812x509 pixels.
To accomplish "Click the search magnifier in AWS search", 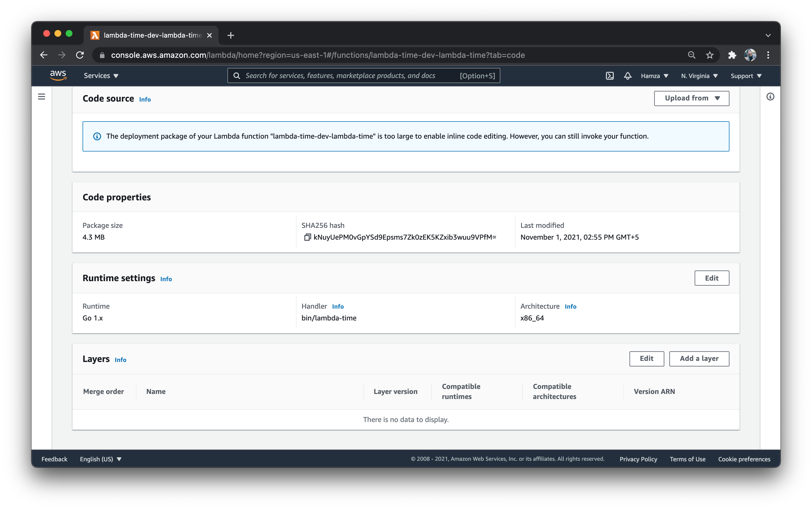I will coord(237,76).
